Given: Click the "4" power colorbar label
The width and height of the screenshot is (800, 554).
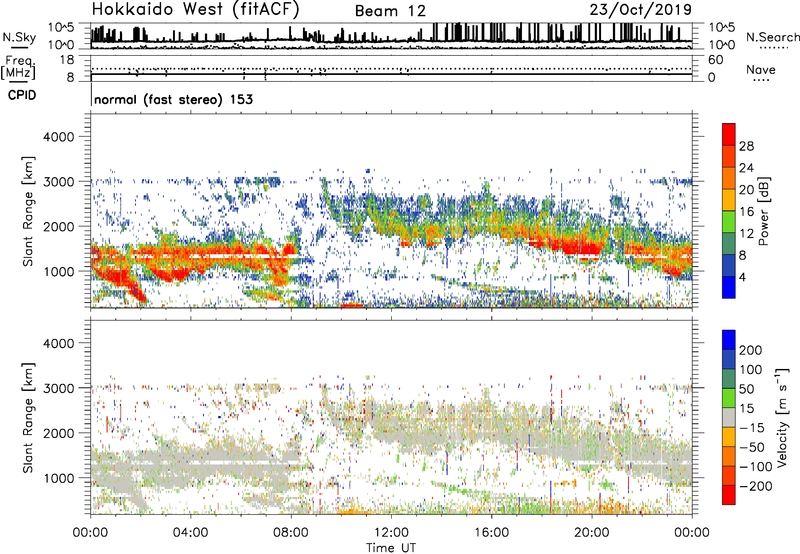Looking at the screenshot, I should click(x=742, y=277).
